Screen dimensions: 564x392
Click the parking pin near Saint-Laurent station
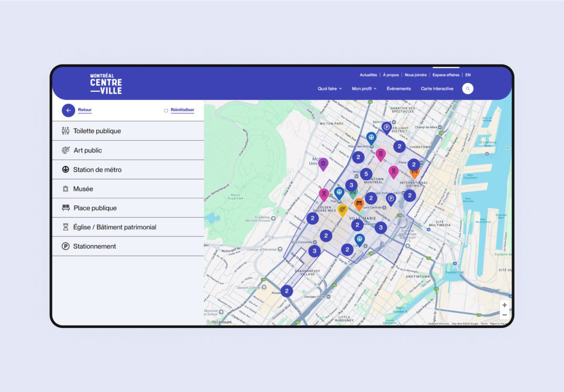386,127
